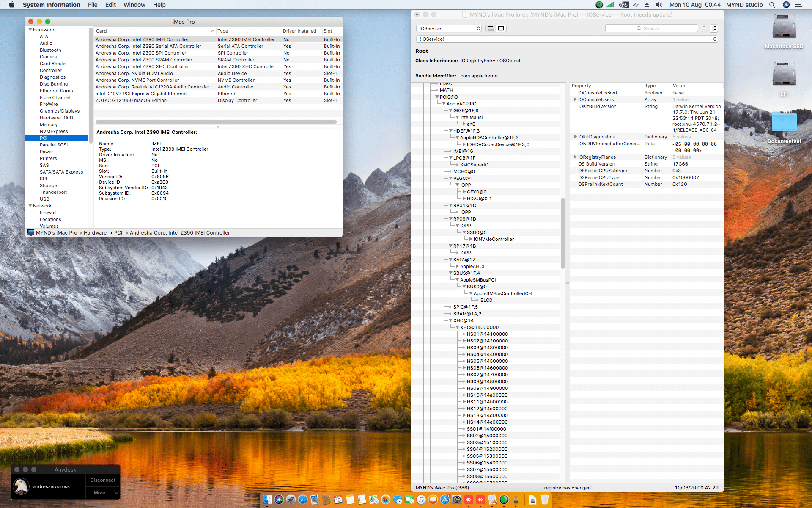Select the OS Build Version property row
Screen dimensions: 812x508
point(646,164)
